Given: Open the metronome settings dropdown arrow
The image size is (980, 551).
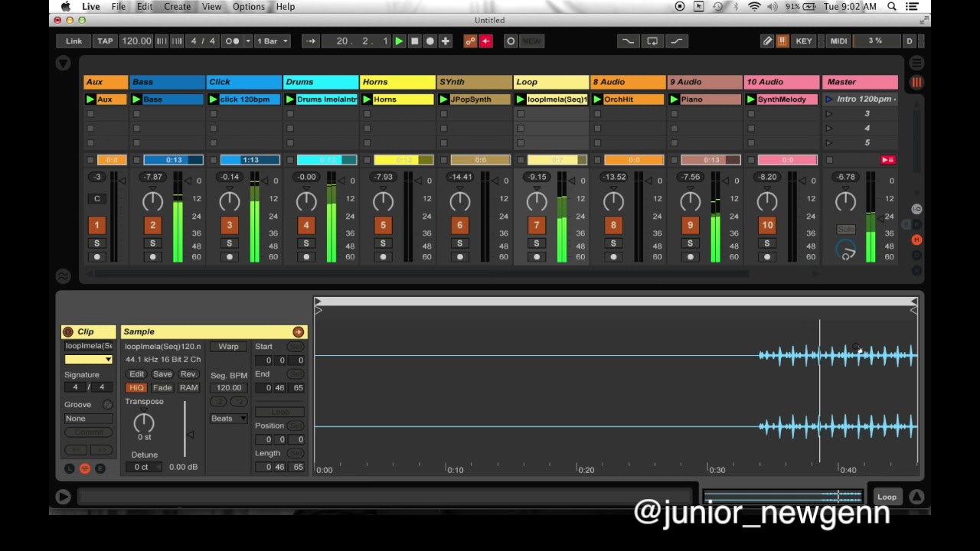Looking at the screenshot, I should [248, 41].
